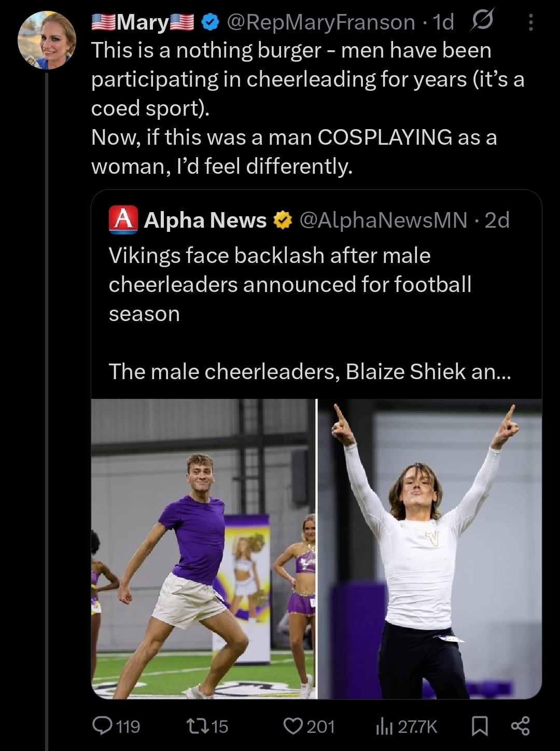
Task: Click the 2d timestamp on quoted tweet
Action: click(x=497, y=220)
